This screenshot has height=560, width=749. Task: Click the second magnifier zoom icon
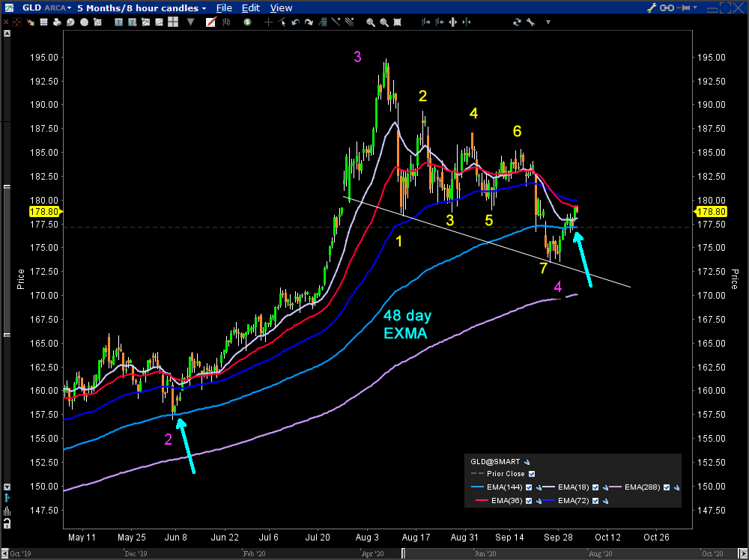point(383,22)
